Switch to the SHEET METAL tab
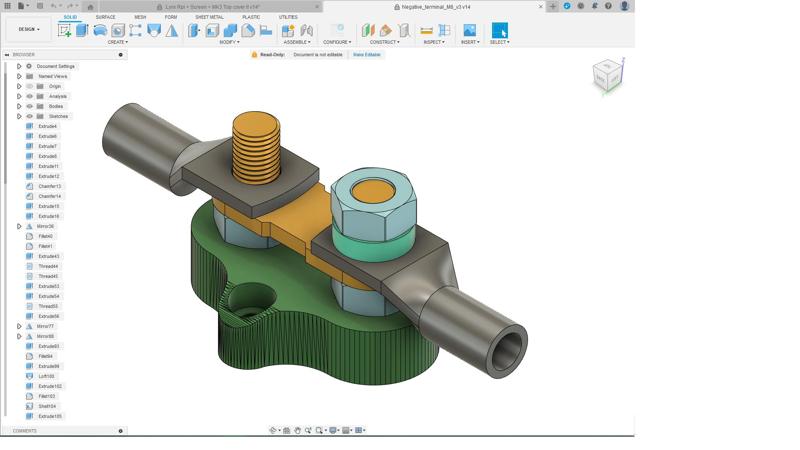Image resolution: width=800 pixels, height=450 pixels. (x=209, y=17)
